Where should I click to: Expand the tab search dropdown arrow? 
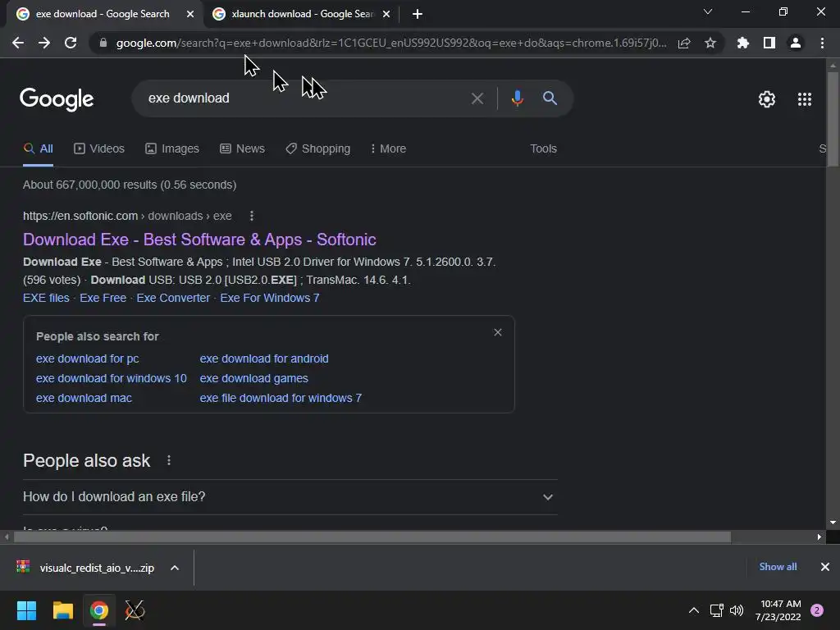pyautogui.click(x=708, y=11)
